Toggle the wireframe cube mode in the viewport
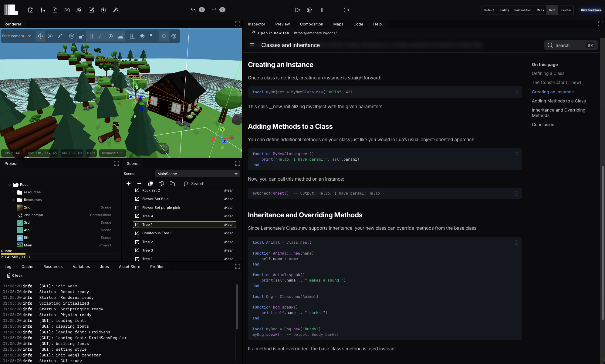Image resolution: width=605 pixels, height=364 pixels. (x=72, y=36)
